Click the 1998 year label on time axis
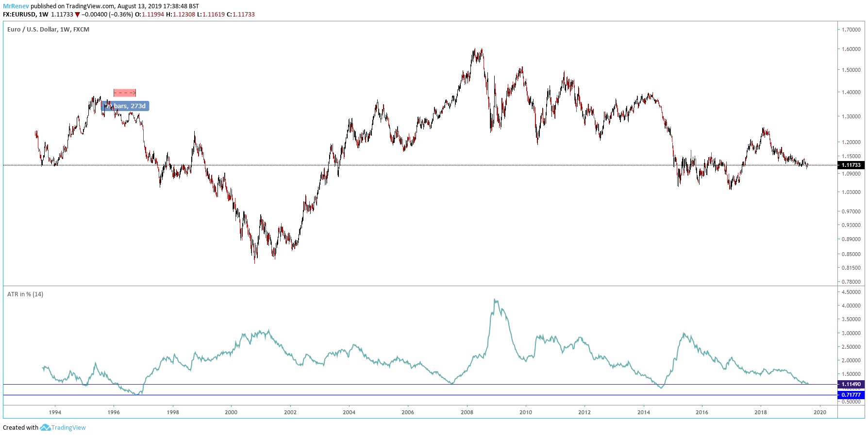The height and width of the screenshot is (436, 868). point(173,412)
